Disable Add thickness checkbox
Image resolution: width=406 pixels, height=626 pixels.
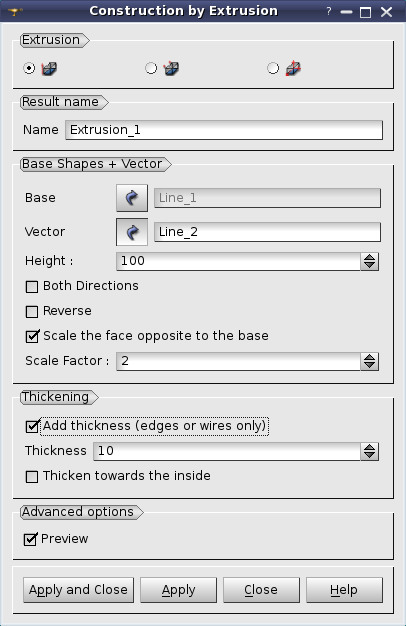pyautogui.click(x=32, y=426)
